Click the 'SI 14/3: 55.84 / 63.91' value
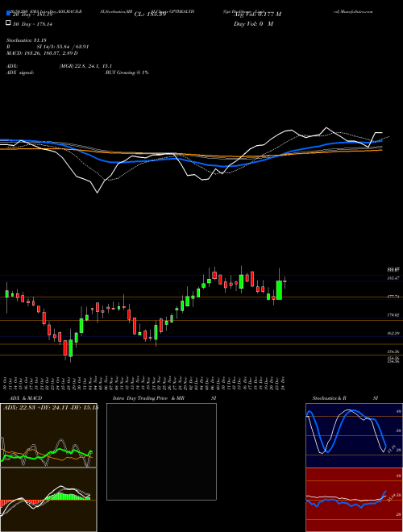Viewport: 403px width, 532px height. [x=63, y=47]
